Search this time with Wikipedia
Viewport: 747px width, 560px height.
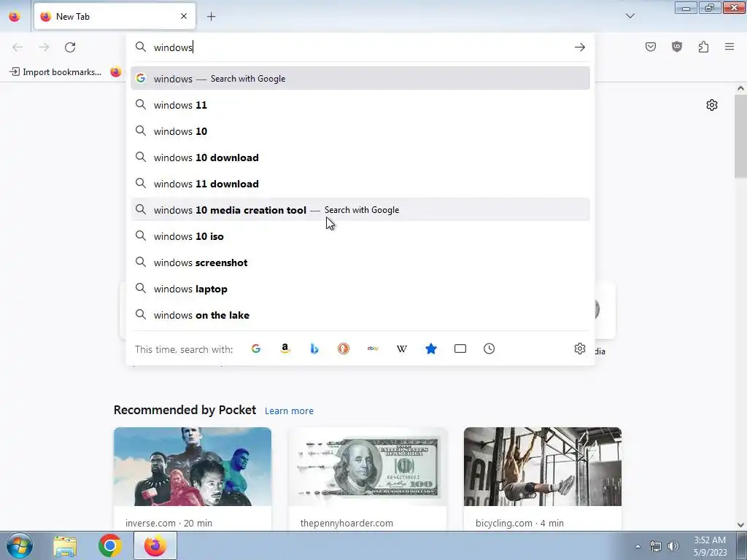402,349
